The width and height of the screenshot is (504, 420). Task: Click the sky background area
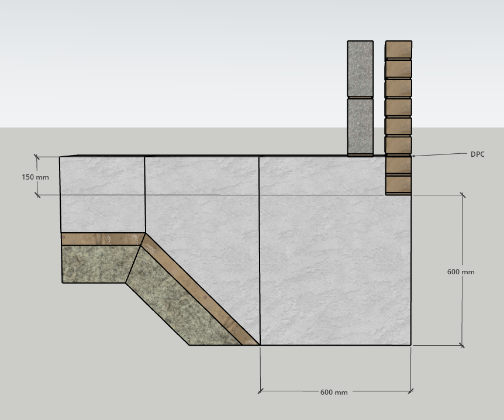pos(175,58)
